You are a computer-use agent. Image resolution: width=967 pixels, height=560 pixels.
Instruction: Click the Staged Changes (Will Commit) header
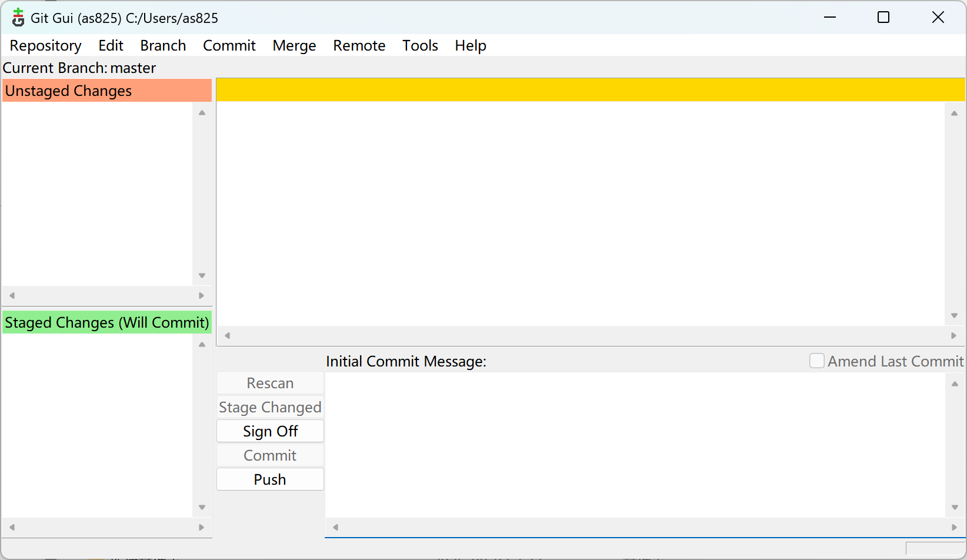(x=107, y=322)
